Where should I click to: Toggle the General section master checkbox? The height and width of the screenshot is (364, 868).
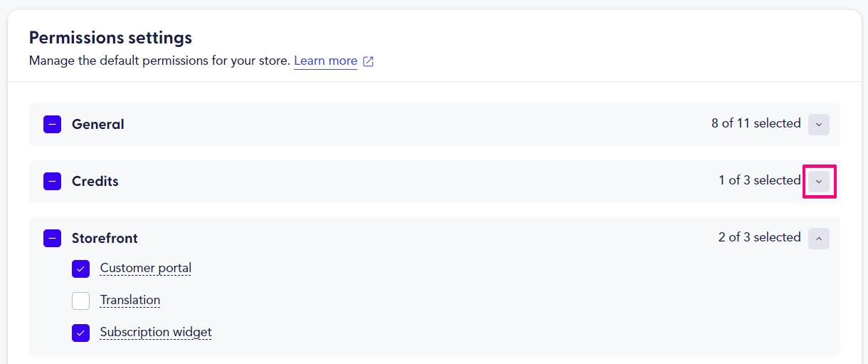pos(52,125)
